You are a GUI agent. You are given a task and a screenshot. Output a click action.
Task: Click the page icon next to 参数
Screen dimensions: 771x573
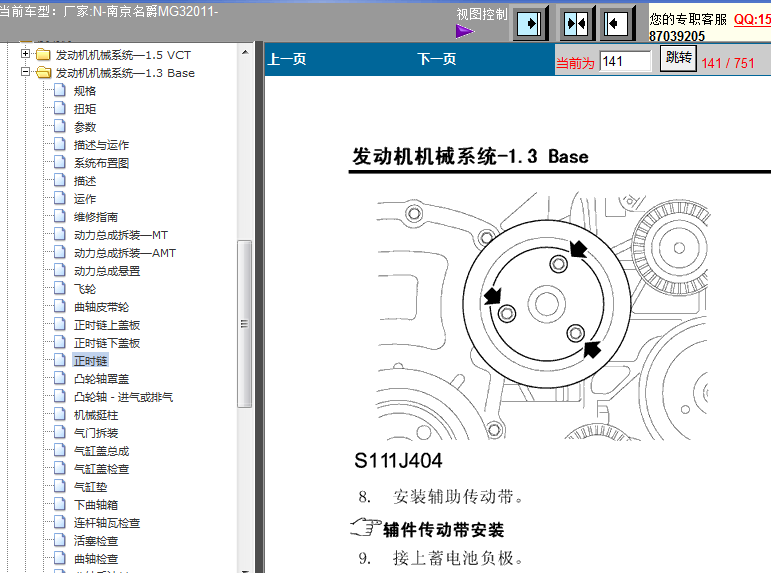59,126
